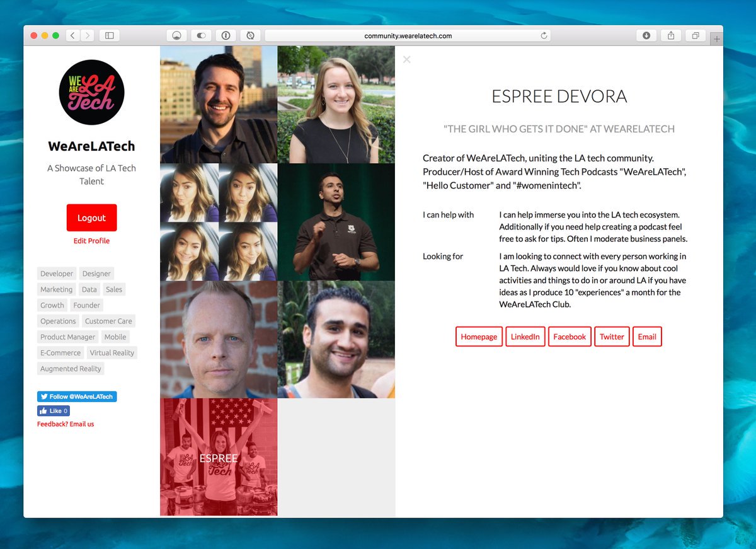Open the Safari downloads list
This screenshot has width=756, height=549.
(646, 36)
